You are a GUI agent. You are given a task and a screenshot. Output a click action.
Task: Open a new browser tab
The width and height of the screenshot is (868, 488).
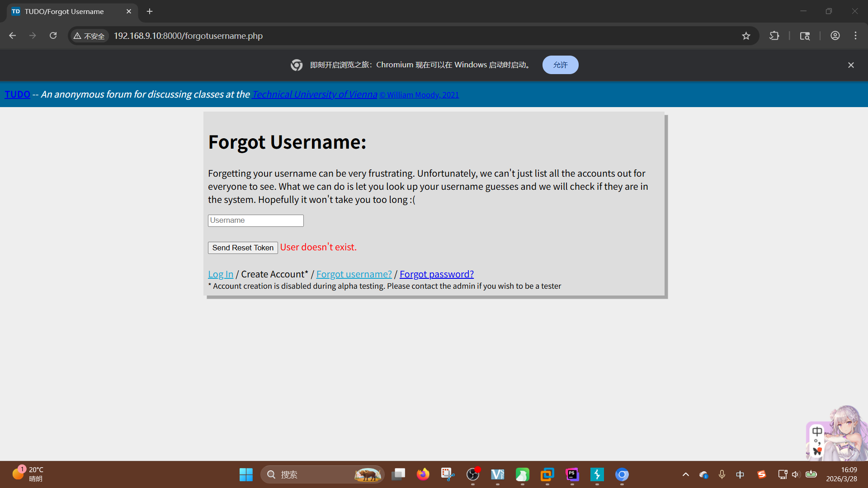150,11
